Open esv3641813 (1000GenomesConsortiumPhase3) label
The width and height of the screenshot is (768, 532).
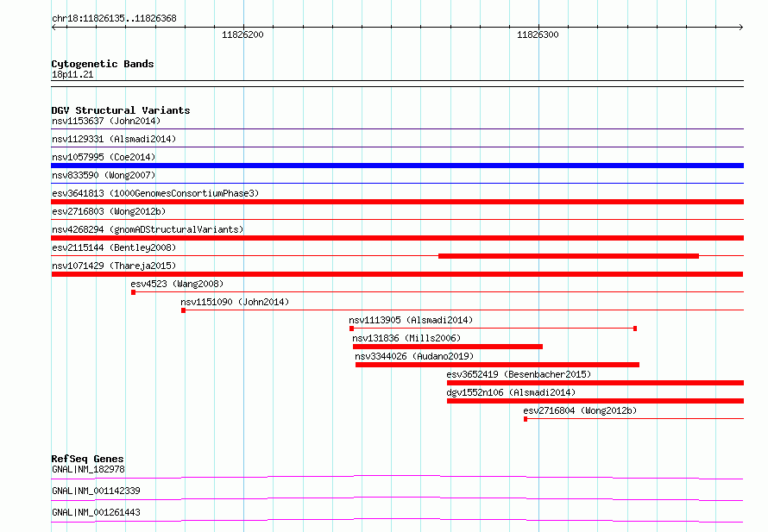[x=155, y=193]
